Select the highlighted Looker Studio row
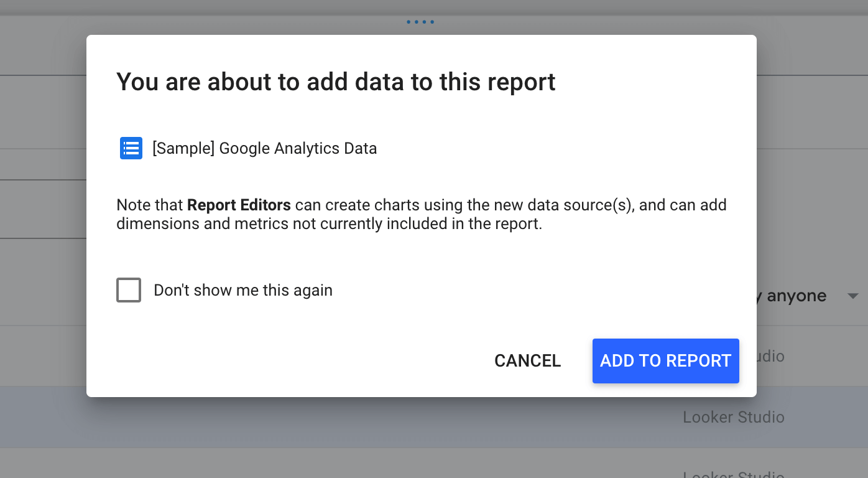 (733, 417)
